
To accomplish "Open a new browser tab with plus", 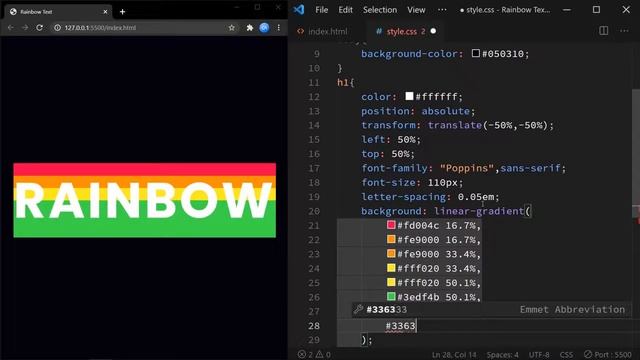I will 122,12.
